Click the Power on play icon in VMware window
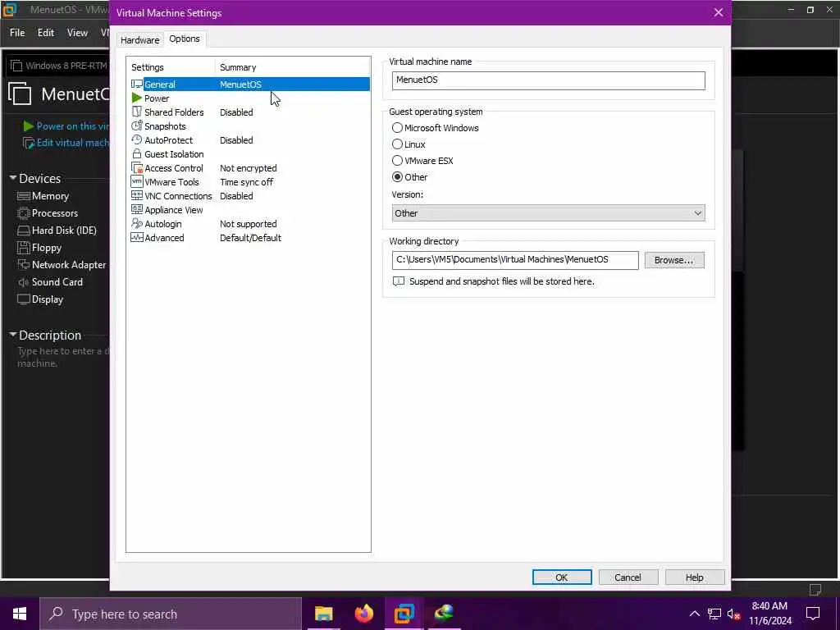 point(29,126)
